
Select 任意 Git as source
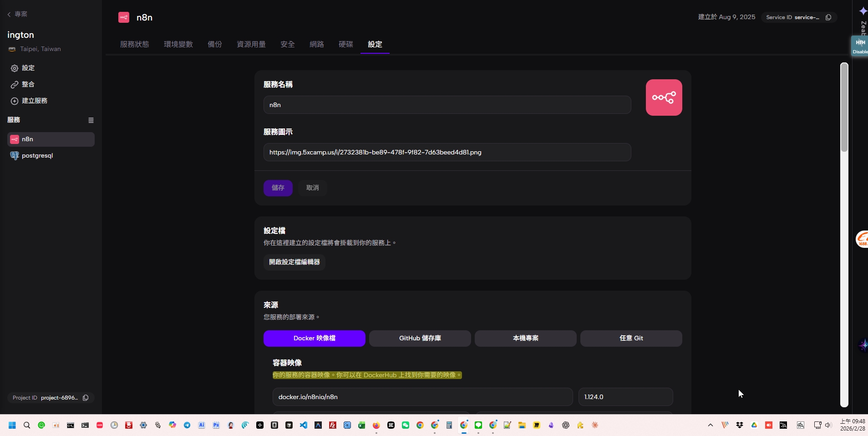click(631, 338)
